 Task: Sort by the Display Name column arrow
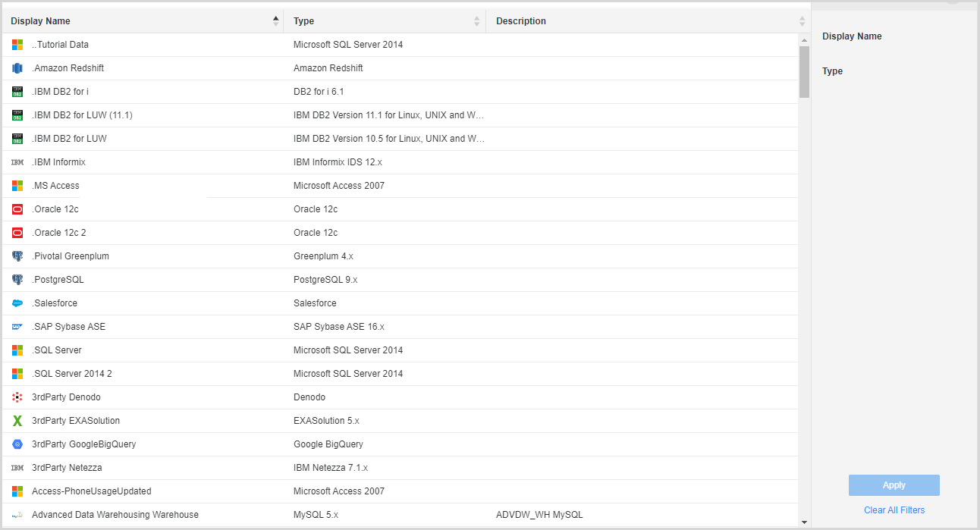coord(275,21)
